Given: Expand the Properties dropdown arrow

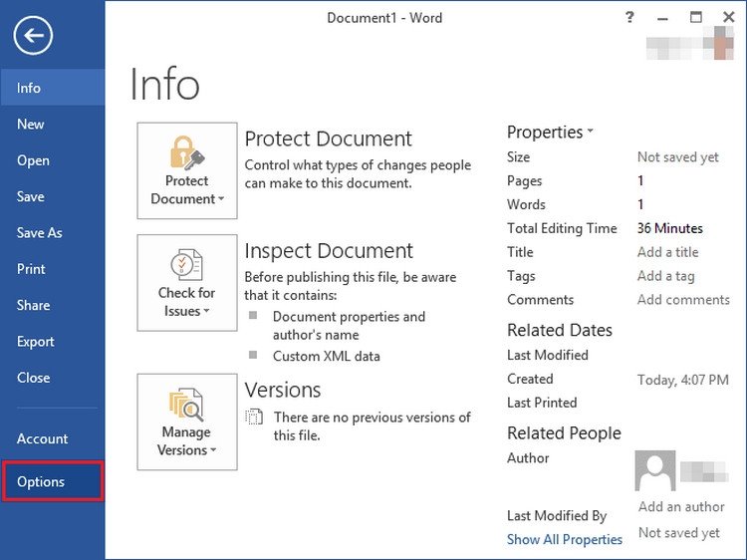Looking at the screenshot, I should point(591,131).
